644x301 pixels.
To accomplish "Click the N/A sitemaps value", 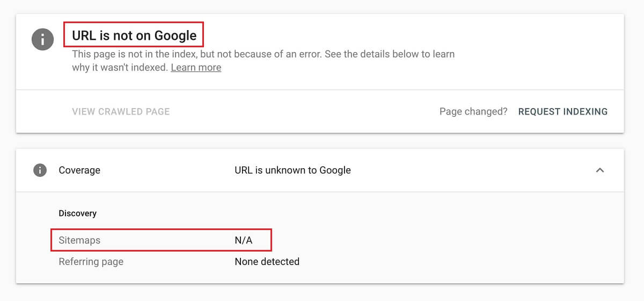I will (x=244, y=240).
